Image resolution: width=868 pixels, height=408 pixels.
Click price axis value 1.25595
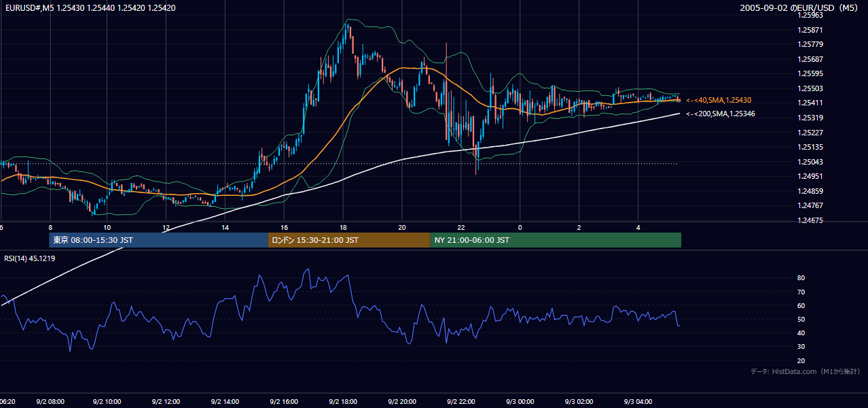[812, 73]
